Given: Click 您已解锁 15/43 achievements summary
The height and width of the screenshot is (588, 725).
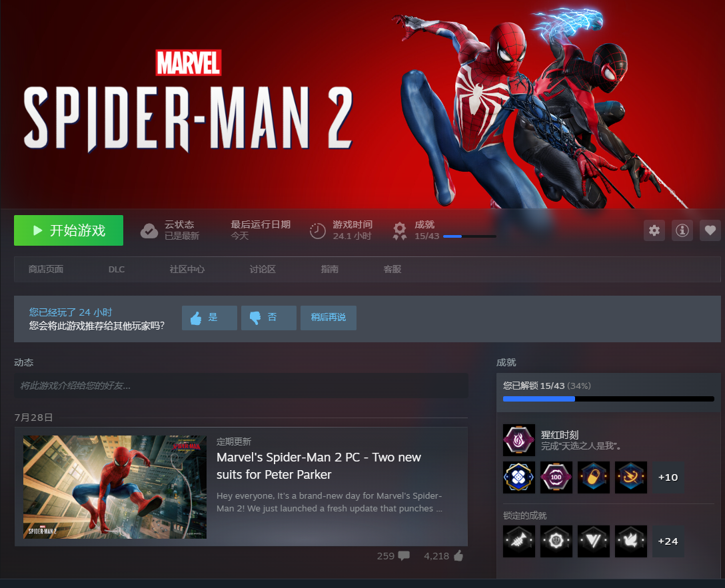Looking at the screenshot, I should [x=547, y=386].
